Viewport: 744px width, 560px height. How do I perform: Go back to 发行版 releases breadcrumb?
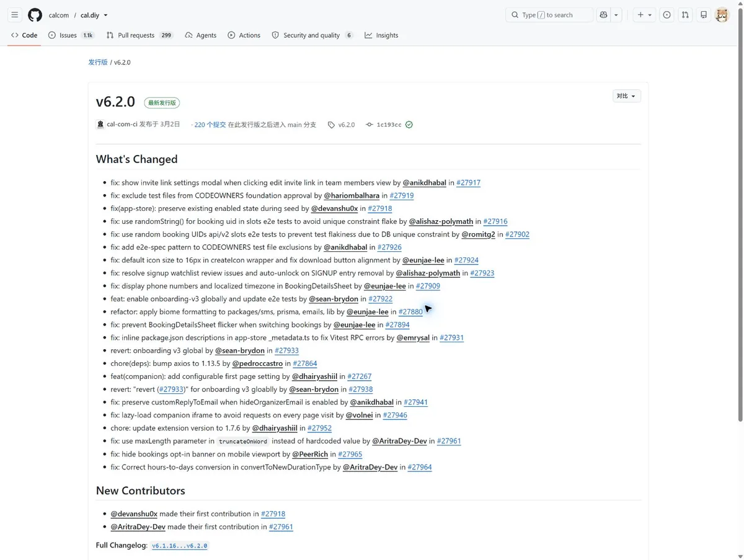point(98,63)
